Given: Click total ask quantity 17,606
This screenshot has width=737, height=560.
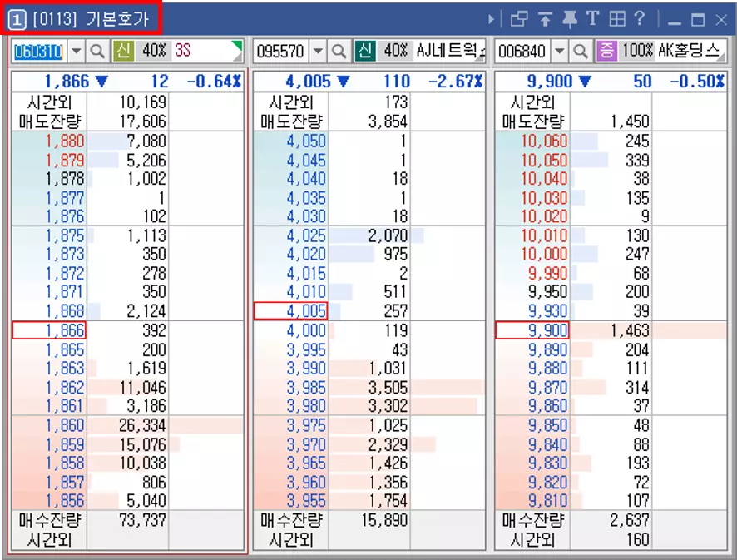Looking at the screenshot, I should click(142, 121).
